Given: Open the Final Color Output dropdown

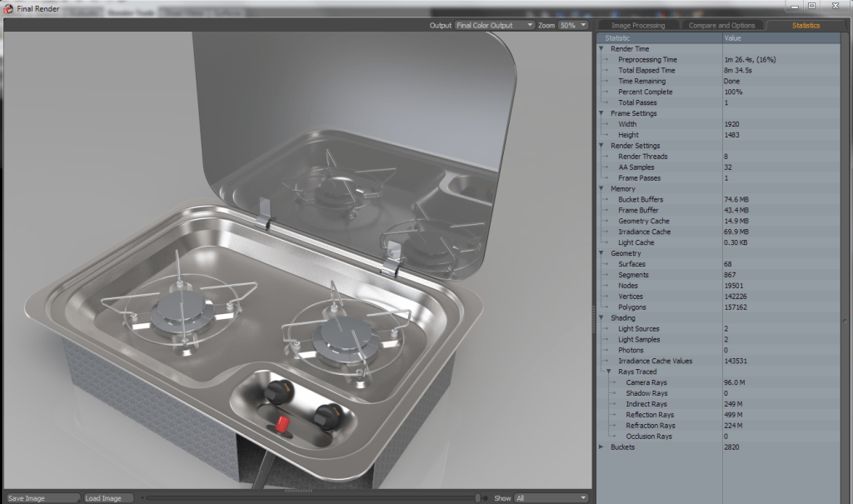Looking at the screenshot, I should (531, 25).
